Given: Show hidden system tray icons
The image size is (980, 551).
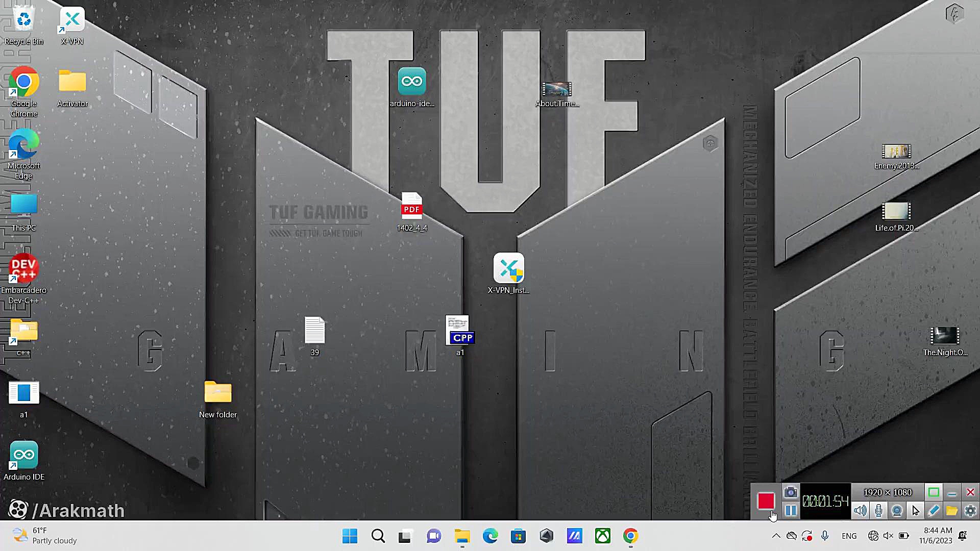Looking at the screenshot, I should tap(776, 536).
